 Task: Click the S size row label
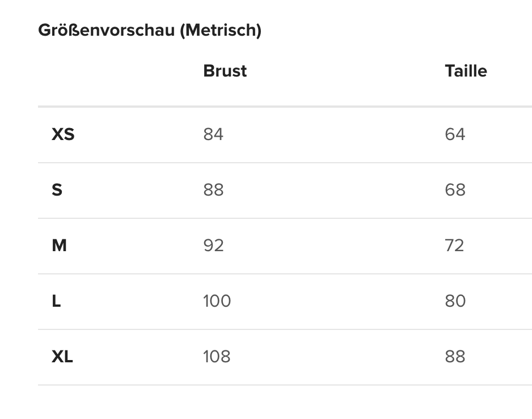coord(57,190)
